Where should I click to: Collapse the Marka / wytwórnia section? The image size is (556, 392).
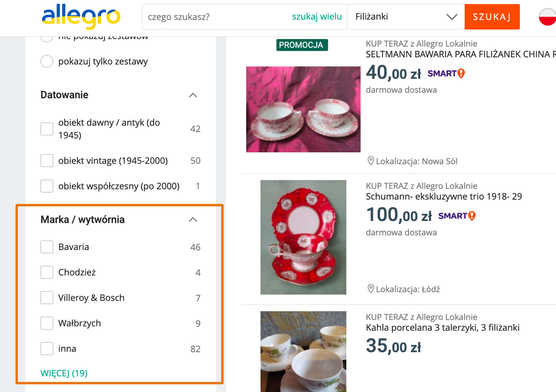tap(193, 220)
